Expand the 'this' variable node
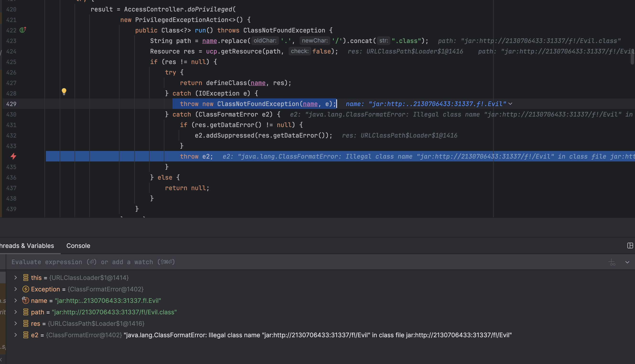 [x=16, y=278]
